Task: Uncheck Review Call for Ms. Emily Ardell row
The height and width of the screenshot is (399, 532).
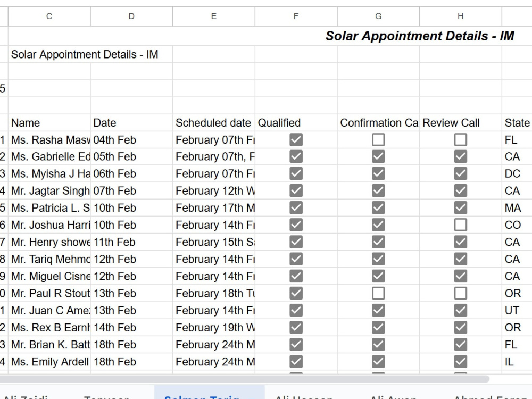Action: click(x=460, y=362)
